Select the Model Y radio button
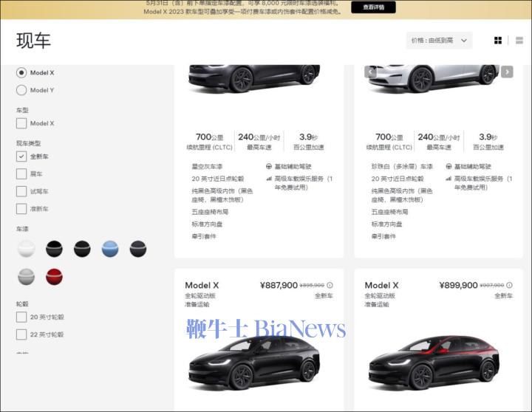 point(21,90)
